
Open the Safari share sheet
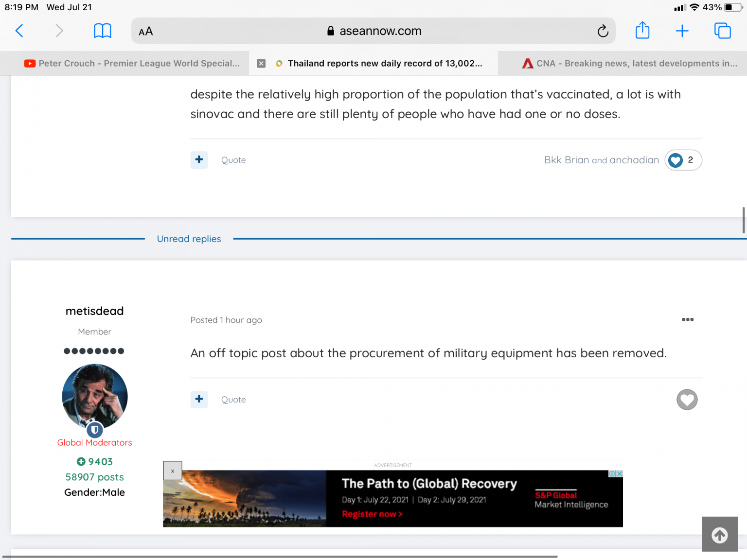point(642,31)
